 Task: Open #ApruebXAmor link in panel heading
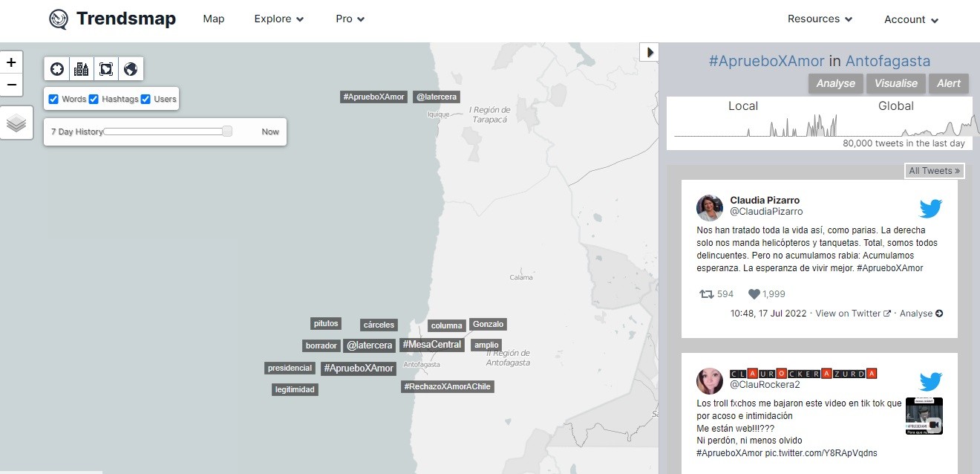point(767,62)
